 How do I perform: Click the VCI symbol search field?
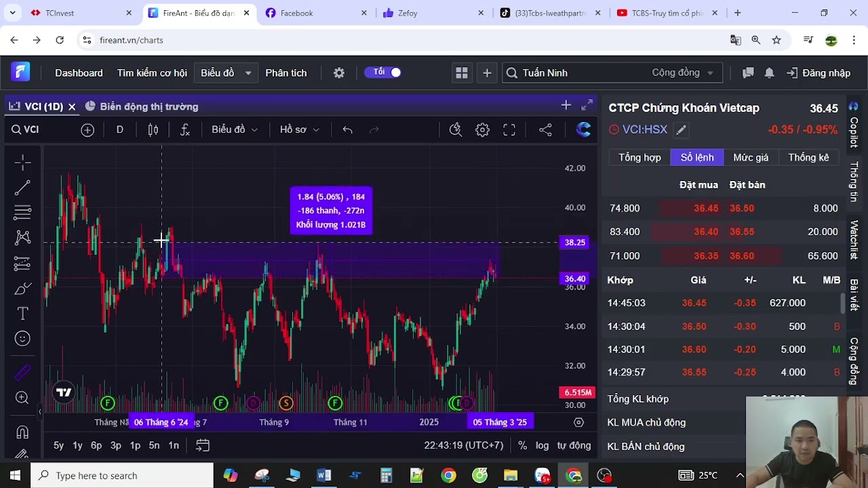point(39,129)
